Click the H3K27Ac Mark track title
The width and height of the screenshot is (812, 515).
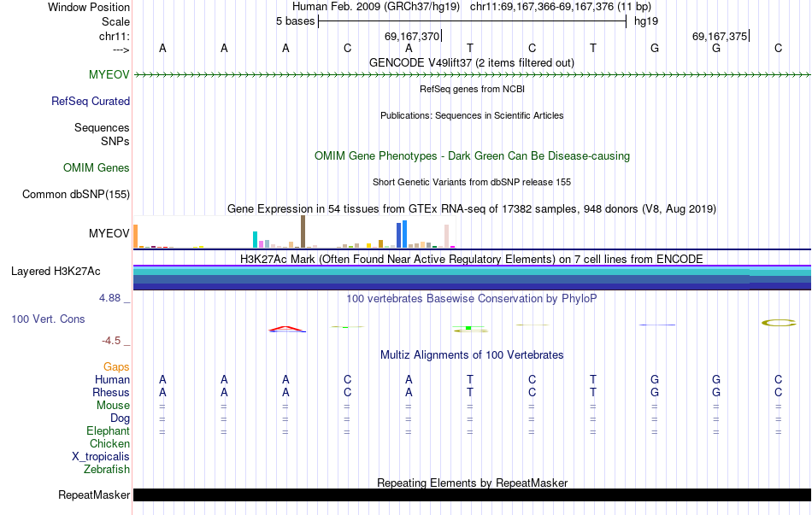472,259
